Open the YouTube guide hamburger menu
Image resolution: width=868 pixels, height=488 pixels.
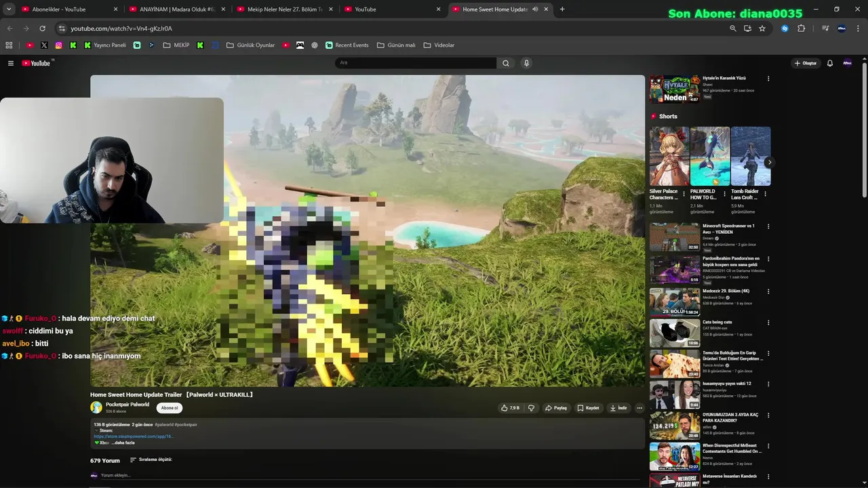coord(11,63)
